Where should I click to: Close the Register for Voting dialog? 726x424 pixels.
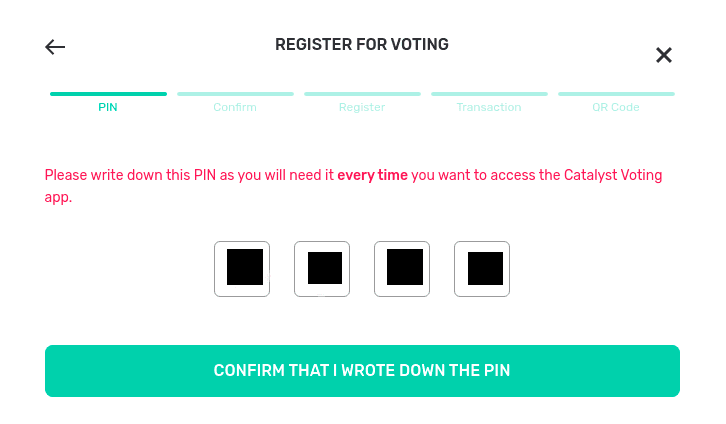point(663,55)
